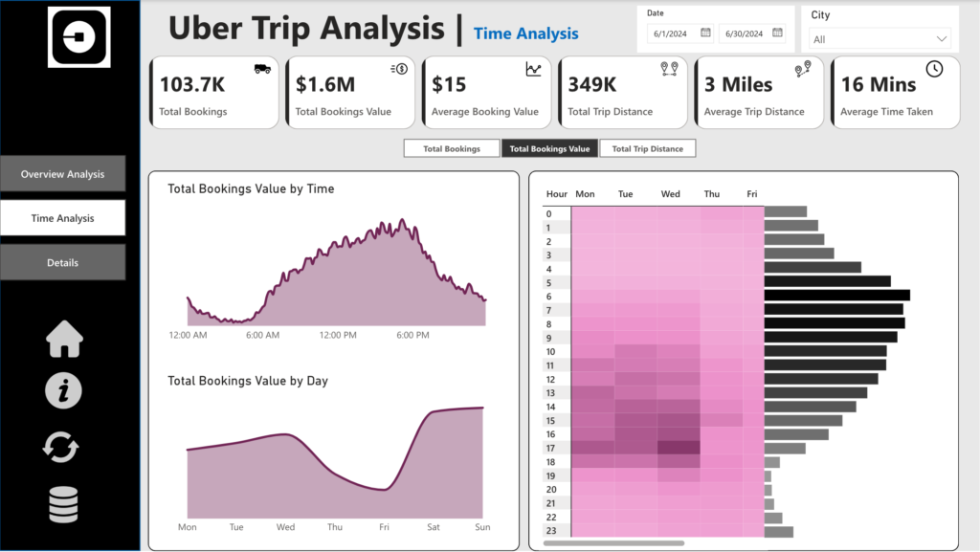Viewport: 980px width, 552px height.
Task: Open the Time Analysis page
Action: click(x=63, y=218)
